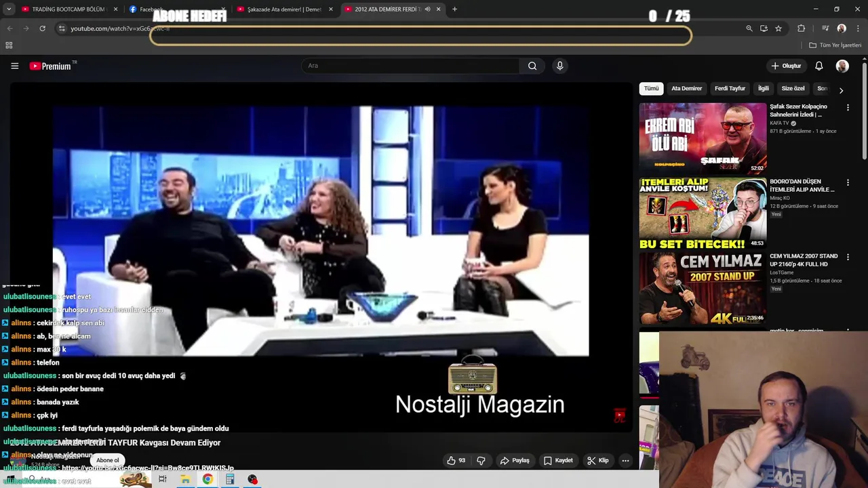Share the video via Paylaş
868x488 pixels.
515,460
